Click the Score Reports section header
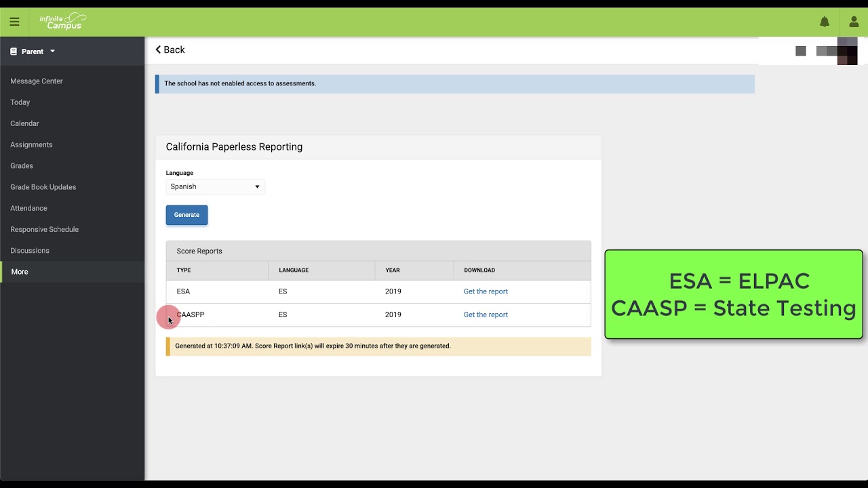Screen dimensions: 868x488 378,251
